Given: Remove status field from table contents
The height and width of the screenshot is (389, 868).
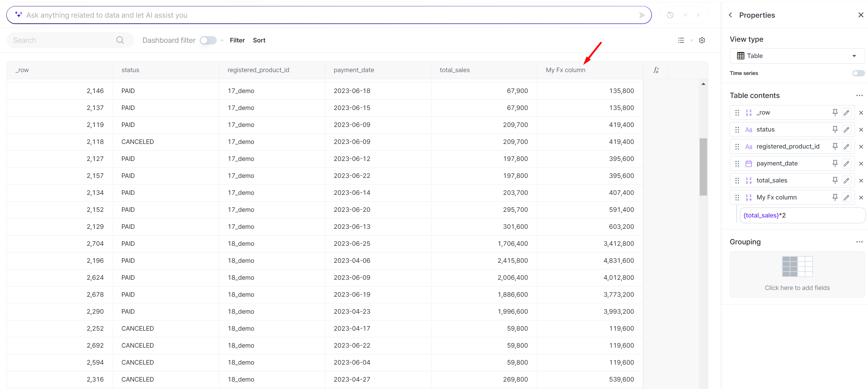Looking at the screenshot, I should coord(861,130).
